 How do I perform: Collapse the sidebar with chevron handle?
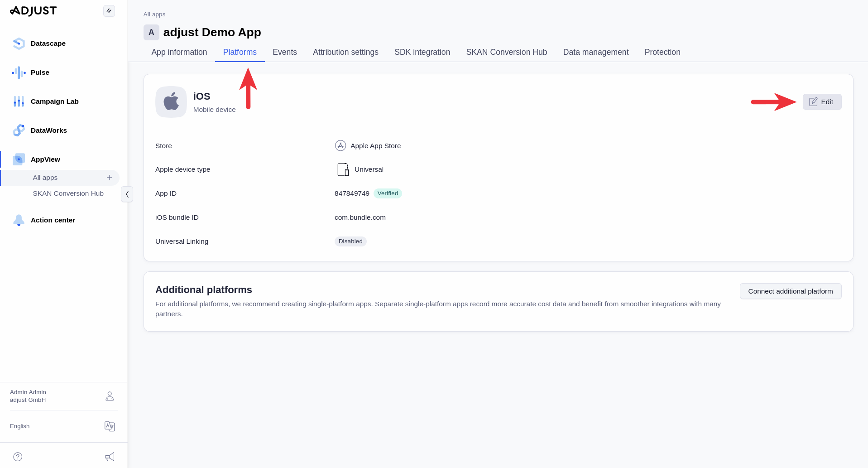127,194
